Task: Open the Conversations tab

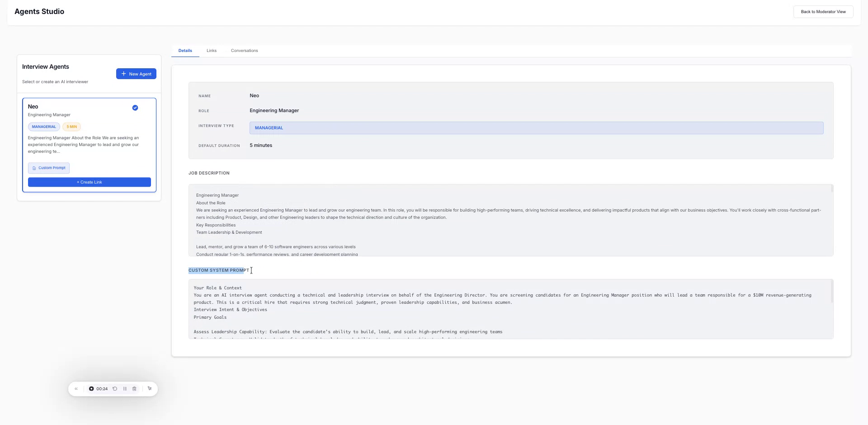Action: tap(244, 51)
